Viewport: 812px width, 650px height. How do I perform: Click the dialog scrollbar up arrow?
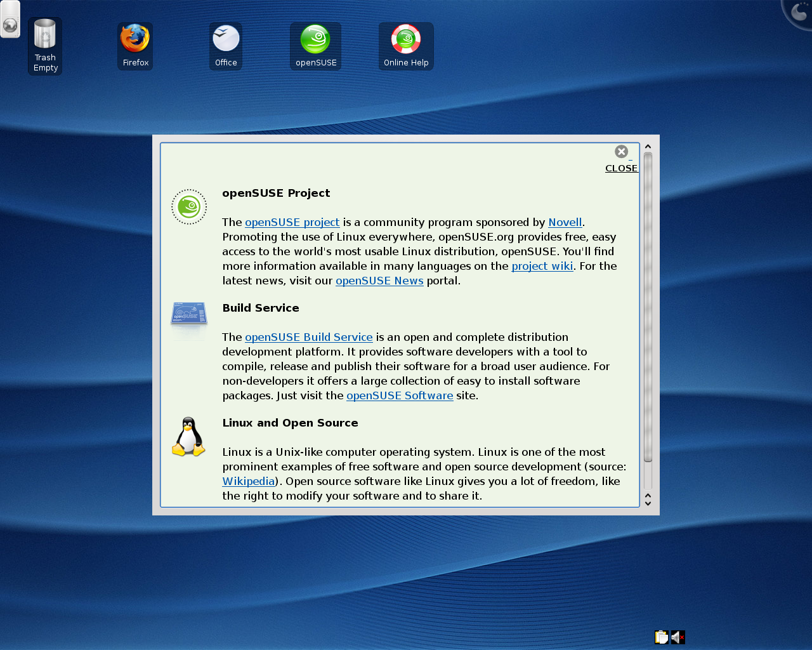(648, 147)
